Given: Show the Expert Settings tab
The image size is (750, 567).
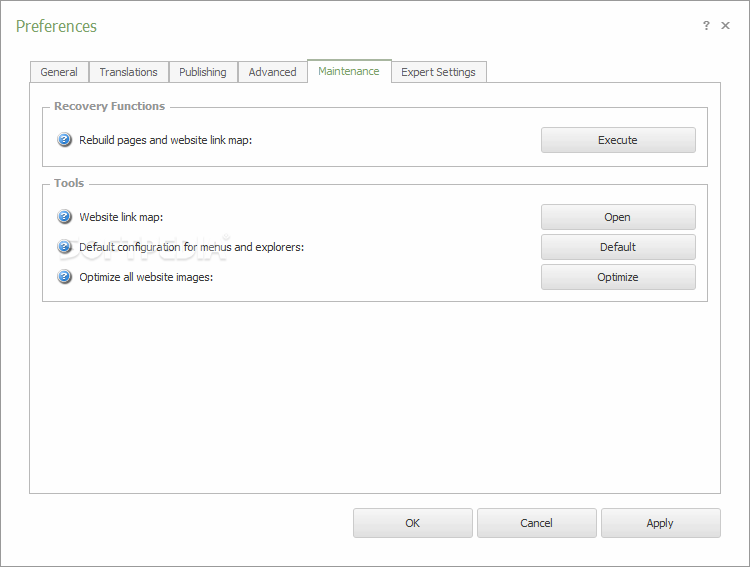Looking at the screenshot, I should (439, 72).
